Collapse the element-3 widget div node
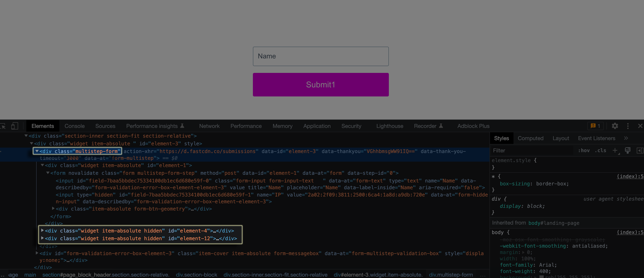The width and height of the screenshot is (644, 278). coord(31,143)
